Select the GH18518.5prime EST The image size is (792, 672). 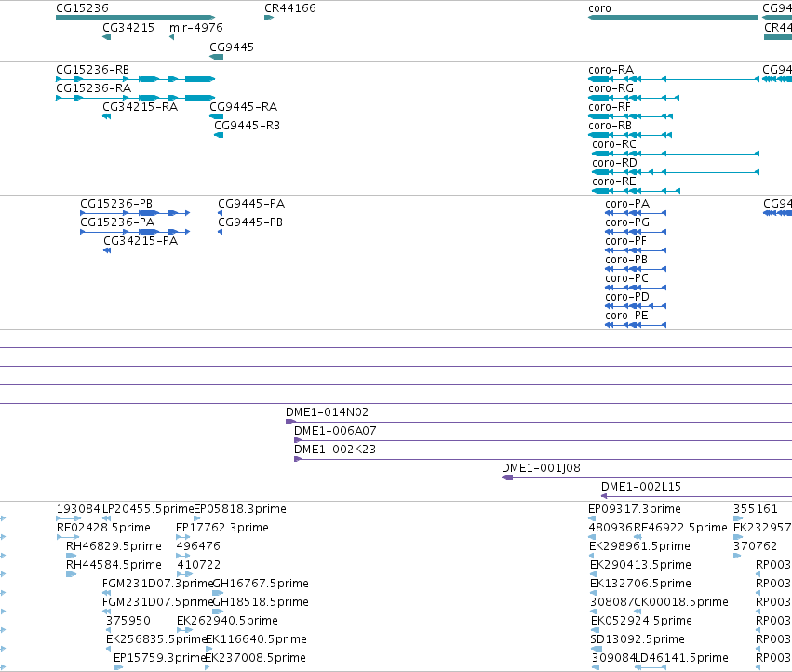point(218,612)
